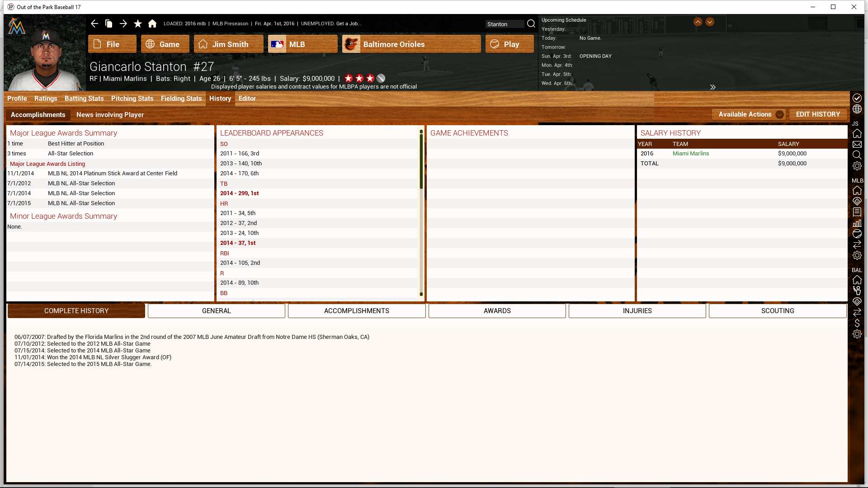Viewport: 868px width, 488px height.
Task: Filter history to SCOUTING
Action: click(778, 311)
